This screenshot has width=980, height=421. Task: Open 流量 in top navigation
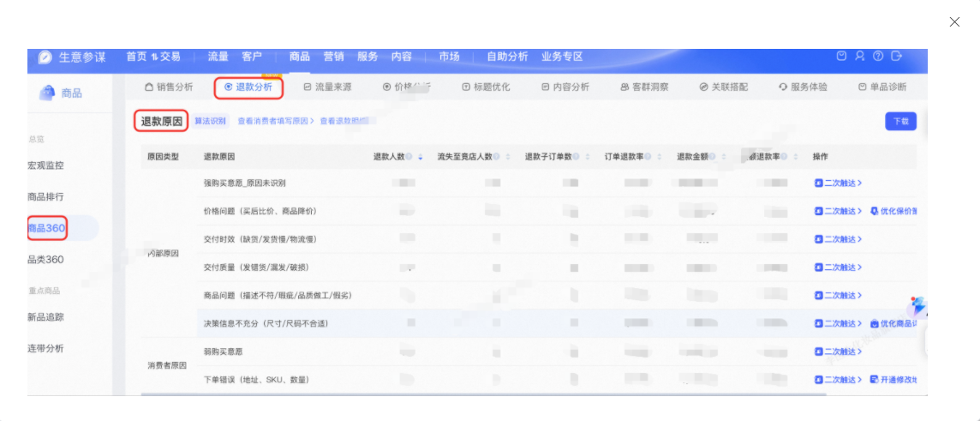click(218, 57)
